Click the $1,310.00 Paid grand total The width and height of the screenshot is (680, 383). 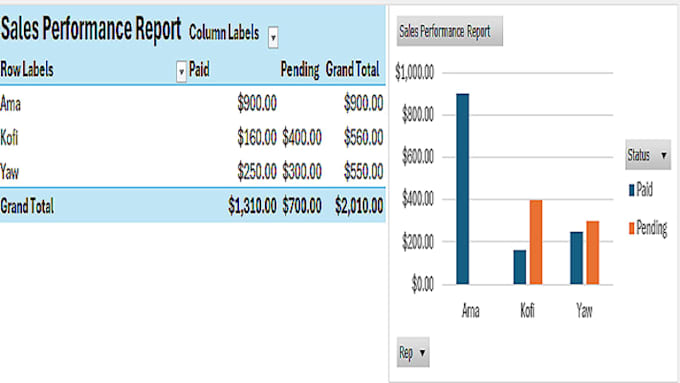pyautogui.click(x=252, y=206)
